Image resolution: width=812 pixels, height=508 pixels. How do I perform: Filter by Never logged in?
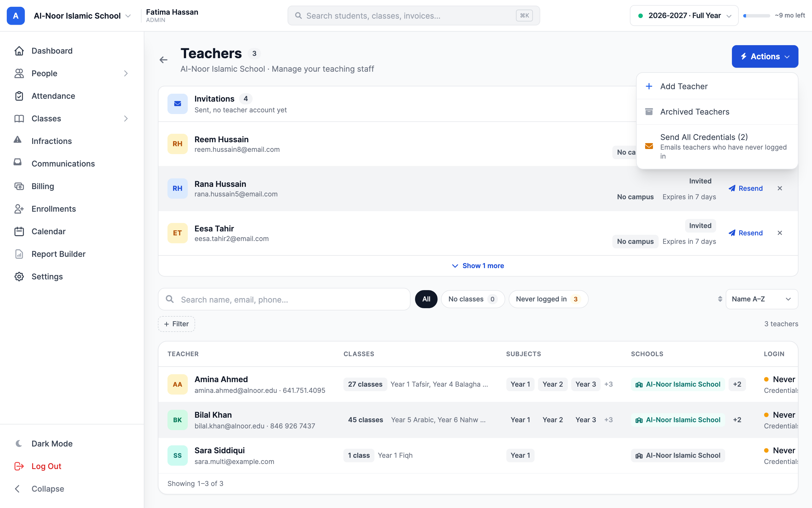[x=548, y=299]
